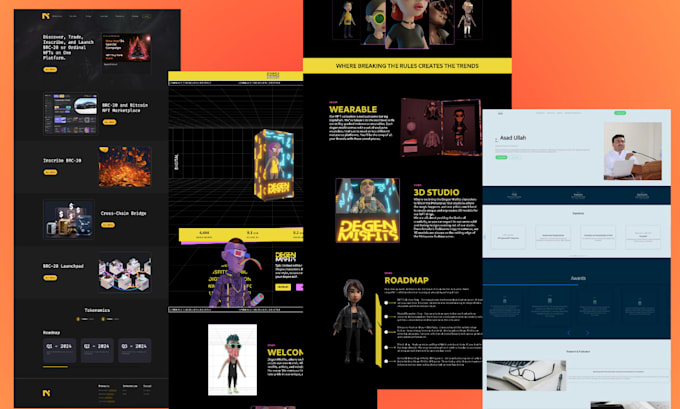Open the wearable clothing box image
This screenshot has height=409, width=680.
coord(441,127)
